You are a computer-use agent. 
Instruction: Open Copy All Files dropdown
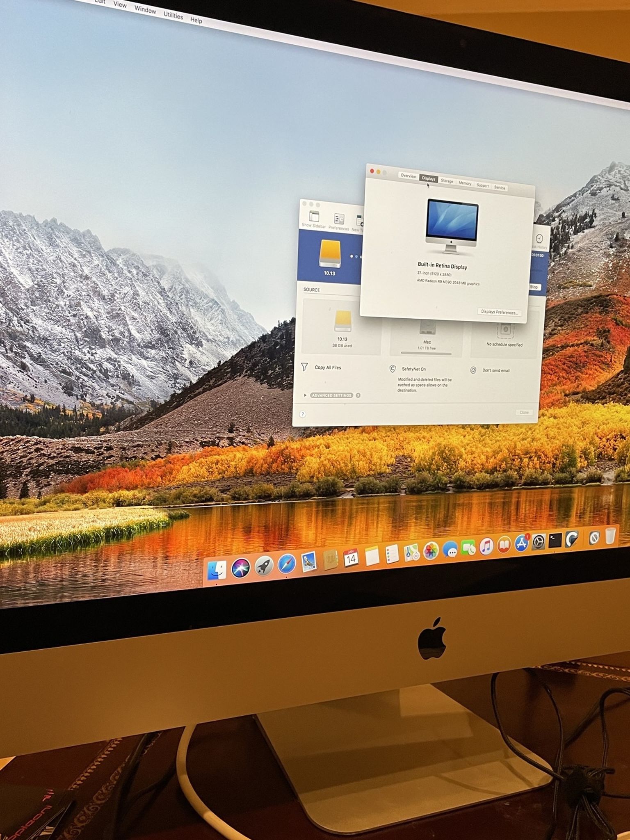point(328,367)
